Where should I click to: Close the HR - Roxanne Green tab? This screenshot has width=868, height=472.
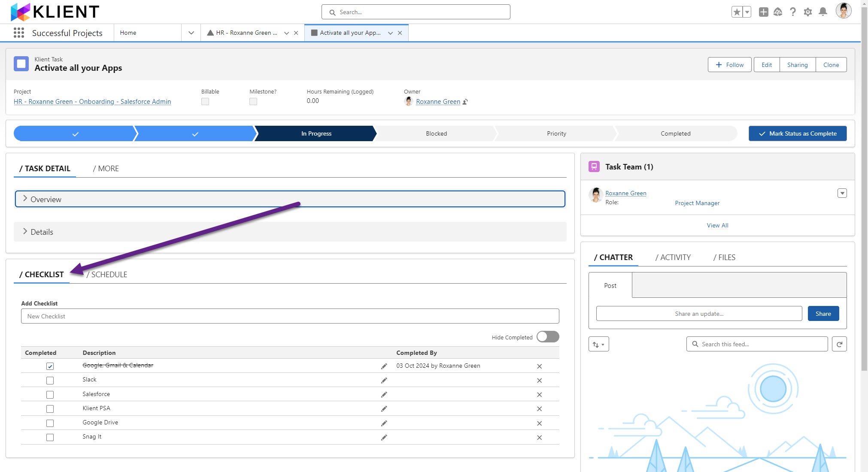(296, 33)
